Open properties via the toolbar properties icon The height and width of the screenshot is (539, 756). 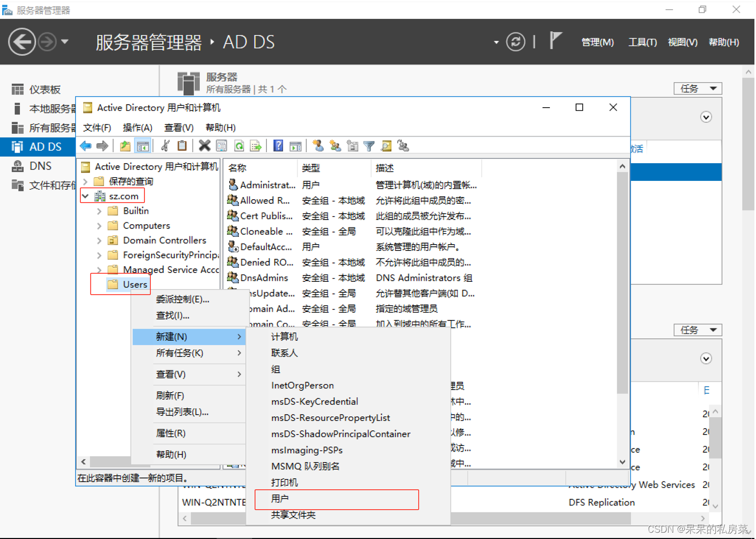[221, 146]
